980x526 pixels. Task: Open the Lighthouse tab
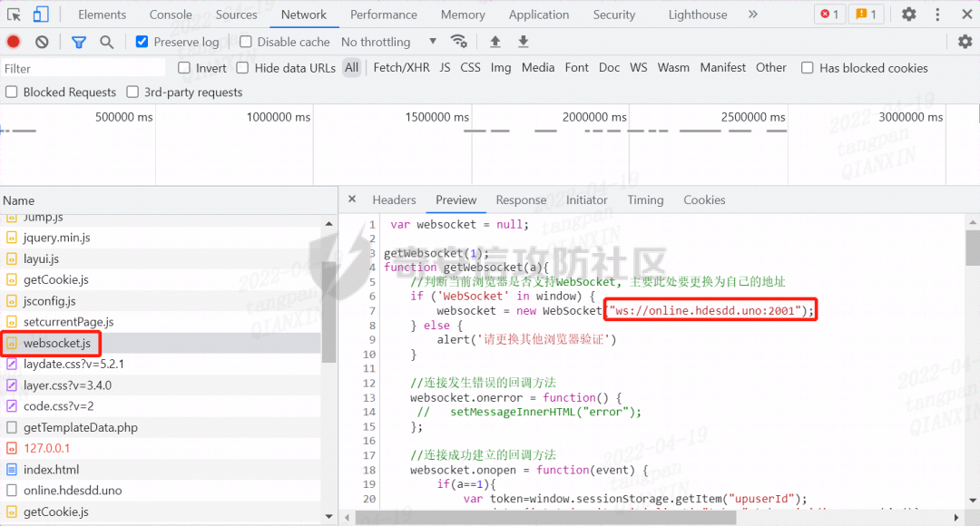pyautogui.click(x=698, y=15)
